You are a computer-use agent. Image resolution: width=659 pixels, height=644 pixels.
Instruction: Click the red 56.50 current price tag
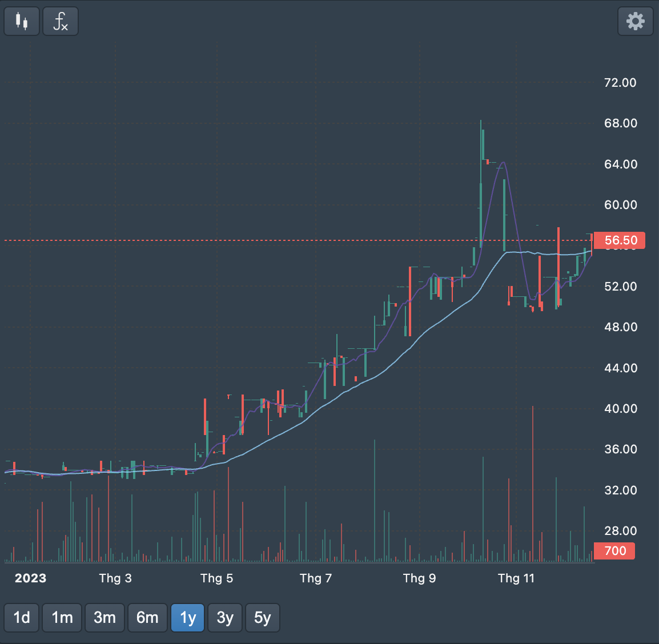coord(620,240)
